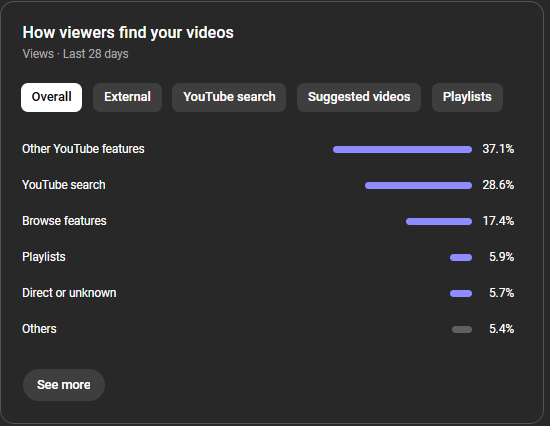This screenshot has width=550, height=426.
Task: Click the 37.1% progress bar
Action: point(402,150)
